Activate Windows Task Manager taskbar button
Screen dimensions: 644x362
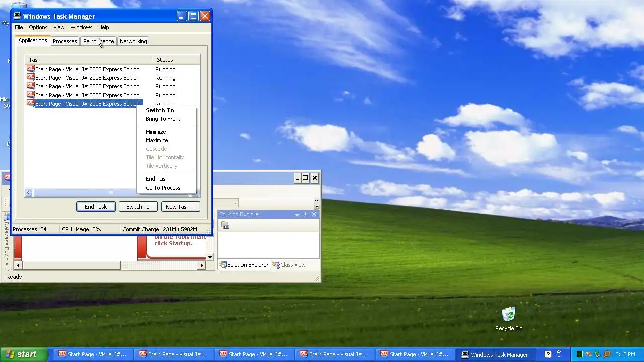click(496, 354)
